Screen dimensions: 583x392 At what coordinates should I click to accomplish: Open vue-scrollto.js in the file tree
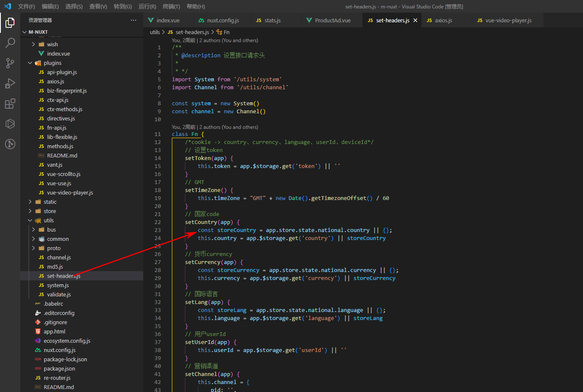pos(82,174)
